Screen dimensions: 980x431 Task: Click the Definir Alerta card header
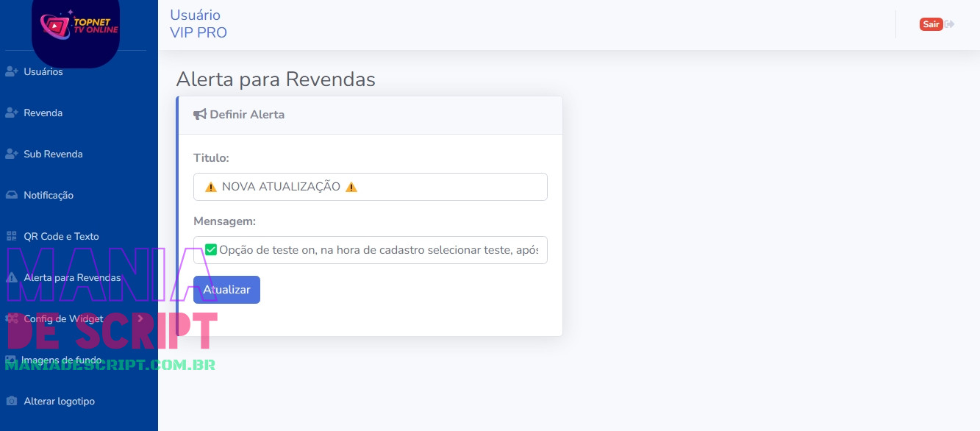[x=371, y=115]
